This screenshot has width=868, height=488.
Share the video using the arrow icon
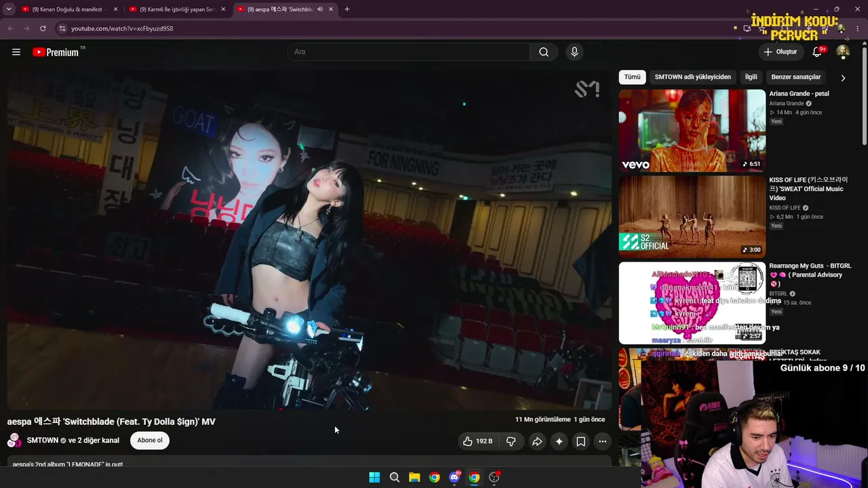click(x=537, y=441)
